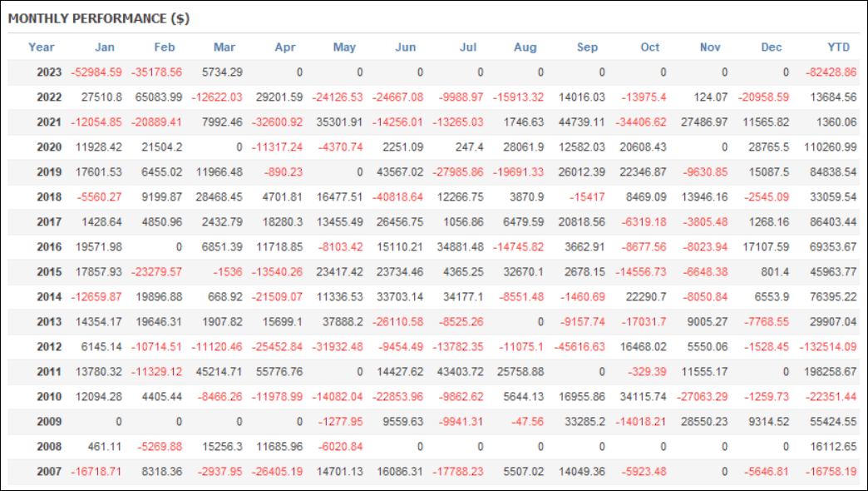Select the Apr column header
Screen dimensions: 868x491
(x=285, y=47)
